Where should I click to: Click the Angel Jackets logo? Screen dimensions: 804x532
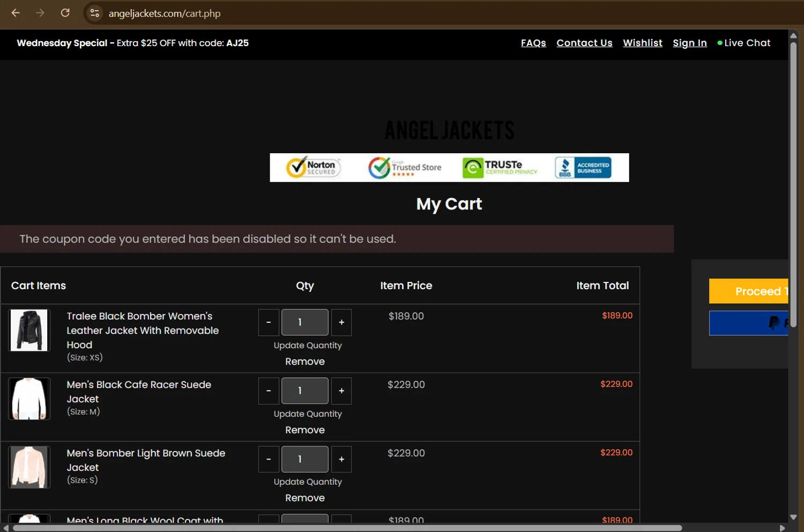coord(449,130)
